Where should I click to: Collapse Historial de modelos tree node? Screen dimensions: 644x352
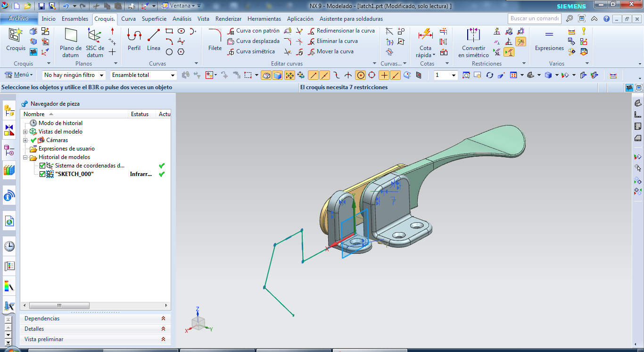pyautogui.click(x=25, y=157)
